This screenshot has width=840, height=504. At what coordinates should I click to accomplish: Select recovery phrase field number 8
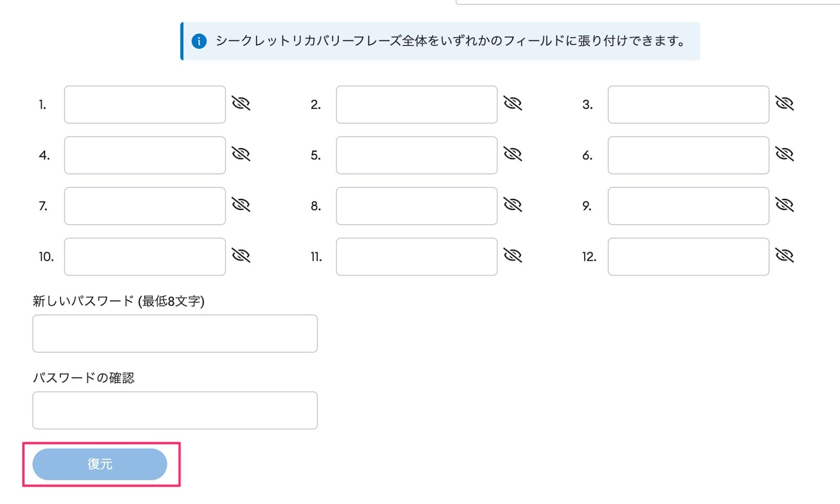(417, 206)
